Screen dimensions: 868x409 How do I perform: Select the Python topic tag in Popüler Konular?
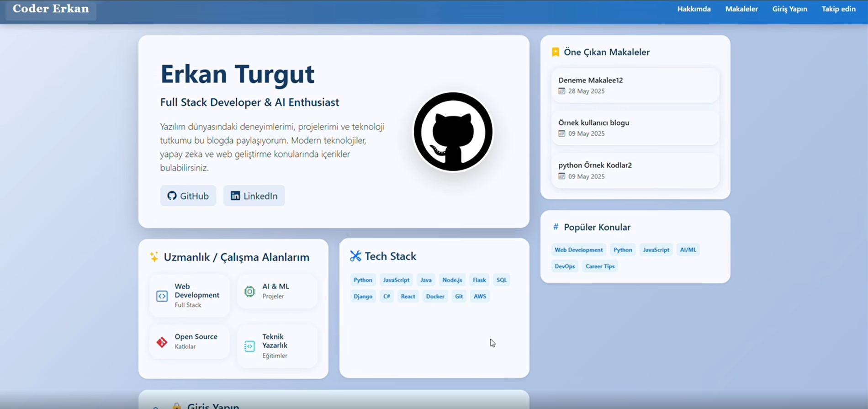click(x=623, y=250)
